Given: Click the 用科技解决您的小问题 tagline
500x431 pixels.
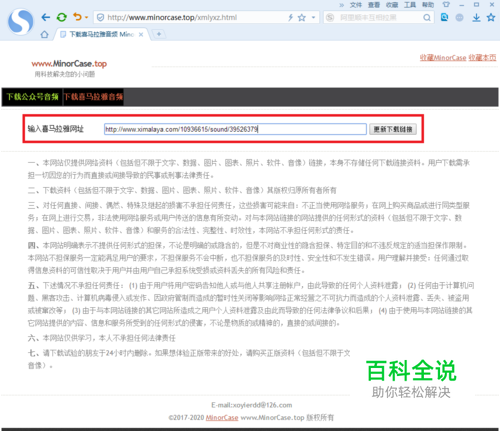Looking at the screenshot, I should 65,74.
